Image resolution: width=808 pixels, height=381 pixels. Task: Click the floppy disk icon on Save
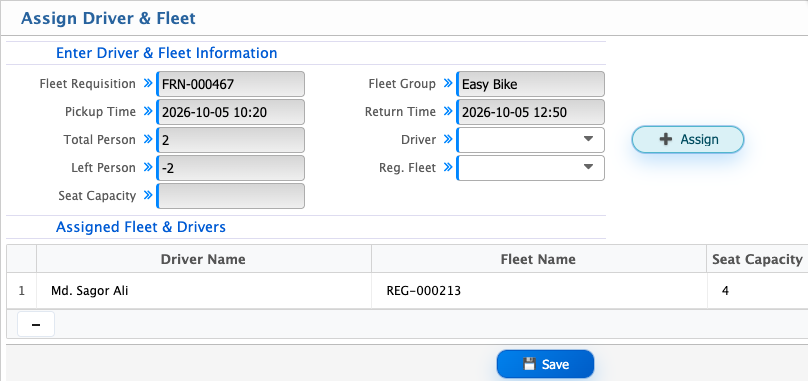(x=529, y=364)
